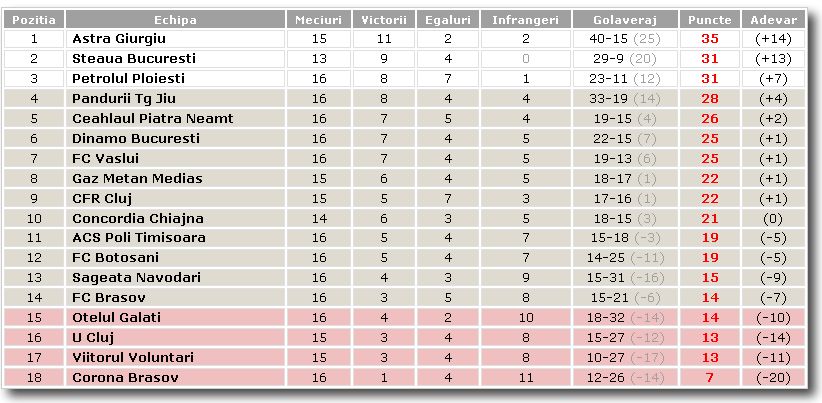The width and height of the screenshot is (822, 403).
Task: Click the Pandurii Tg Jiu team name
Action: [124, 99]
